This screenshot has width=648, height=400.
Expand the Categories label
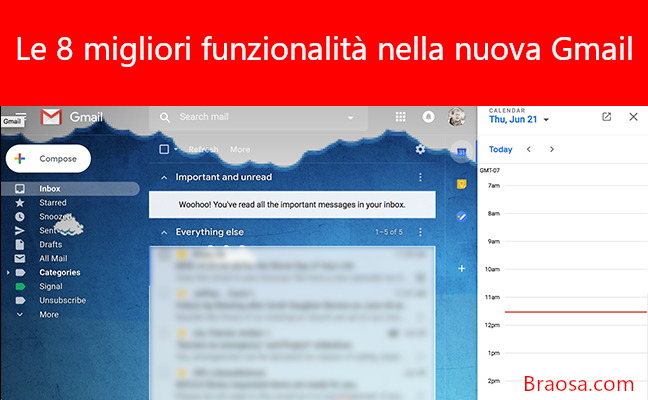[7, 273]
